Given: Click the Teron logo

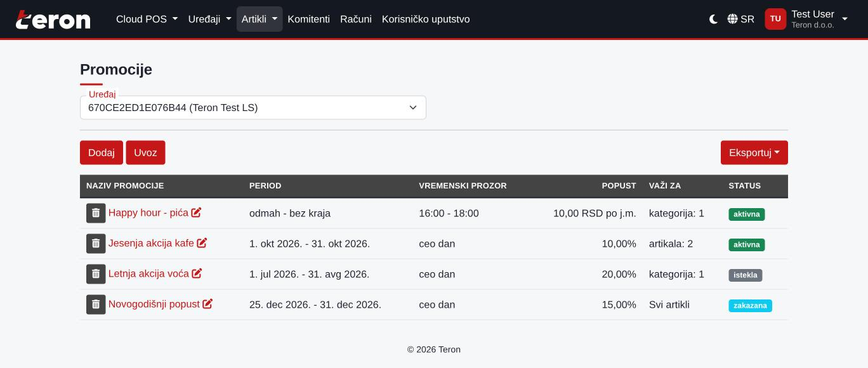Looking at the screenshot, I should click(53, 20).
